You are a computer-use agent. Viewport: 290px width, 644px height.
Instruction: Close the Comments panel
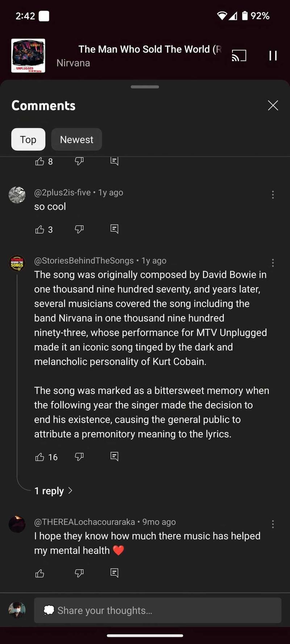273,105
